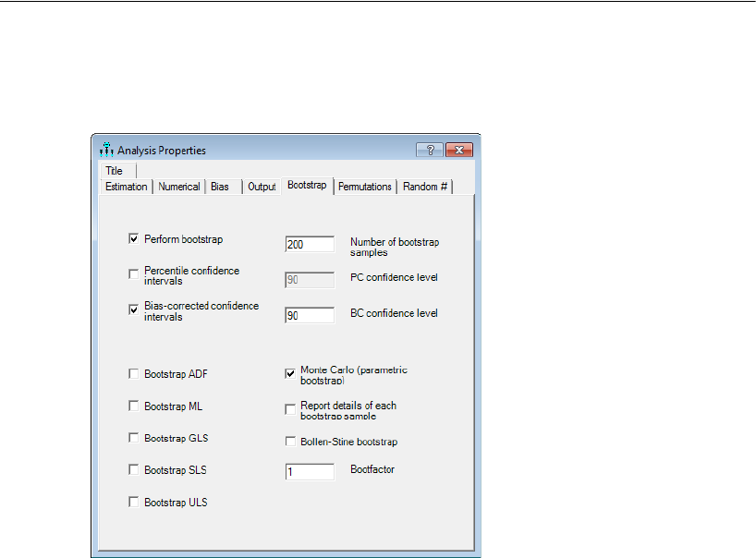Click the help question mark button
The height and width of the screenshot is (558, 756).
tap(430, 150)
